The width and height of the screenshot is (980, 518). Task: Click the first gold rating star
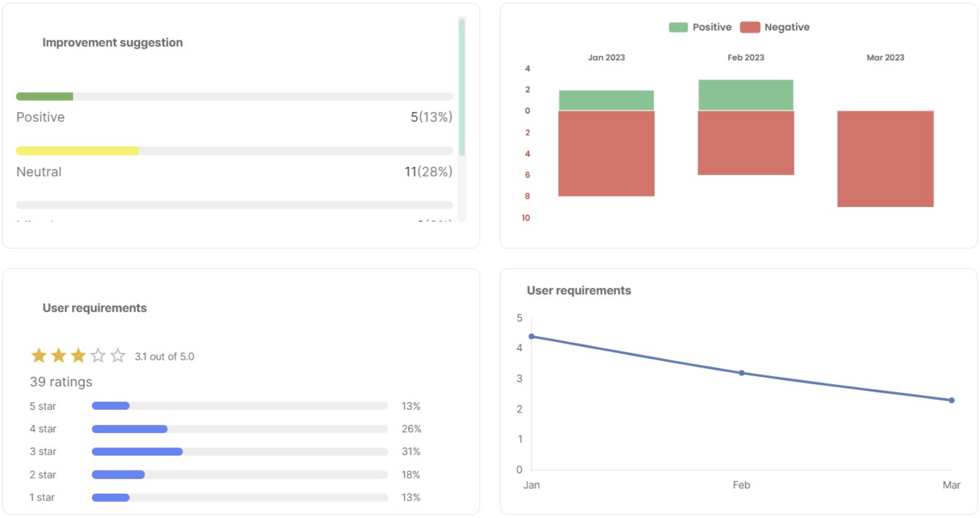click(x=39, y=356)
